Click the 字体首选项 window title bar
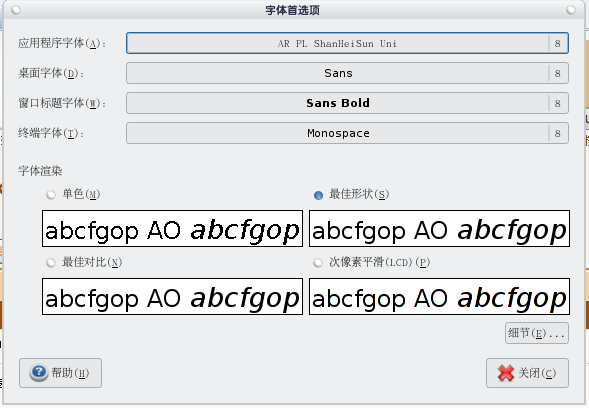 (293, 10)
